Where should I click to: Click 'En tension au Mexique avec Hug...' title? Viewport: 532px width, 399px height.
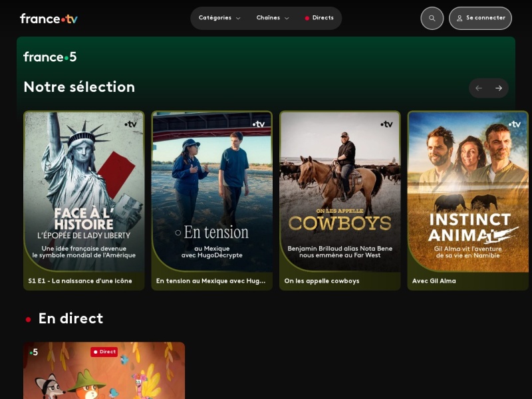pyautogui.click(x=211, y=281)
